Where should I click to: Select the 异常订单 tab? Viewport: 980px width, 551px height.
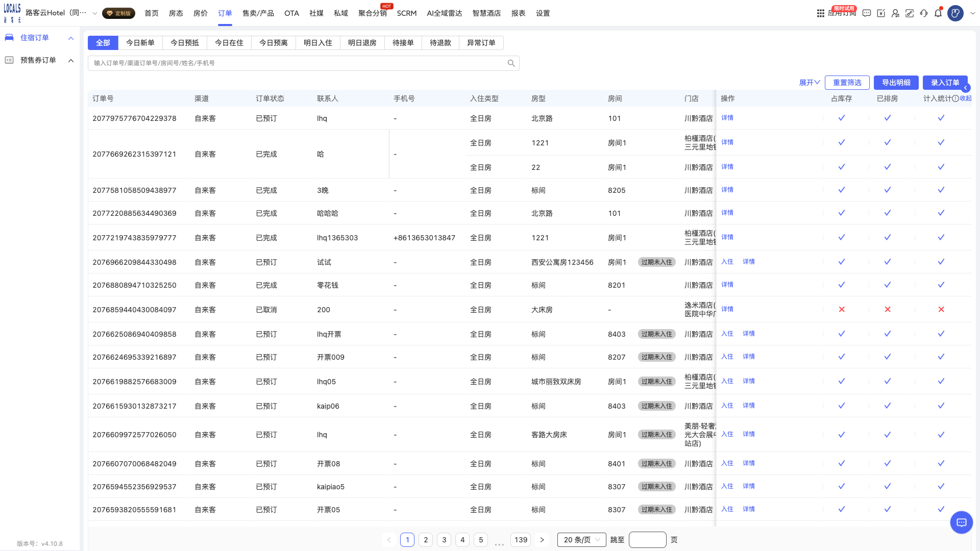[481, 43]
